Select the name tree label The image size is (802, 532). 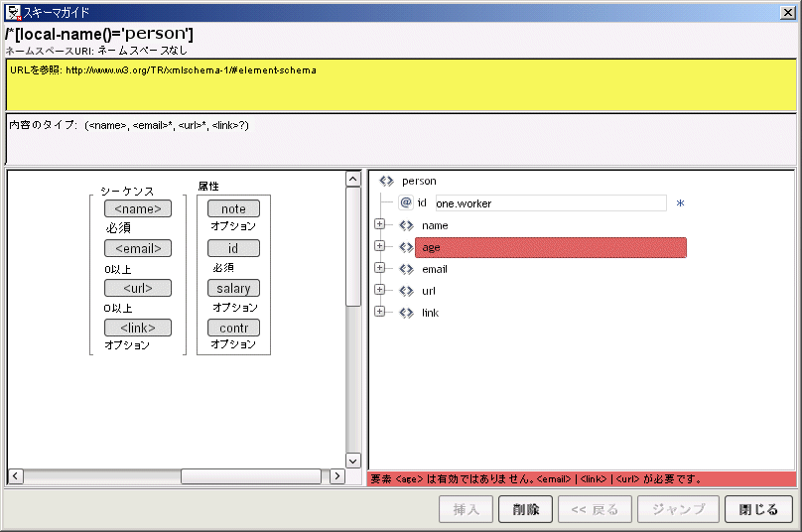coord(435,225)
